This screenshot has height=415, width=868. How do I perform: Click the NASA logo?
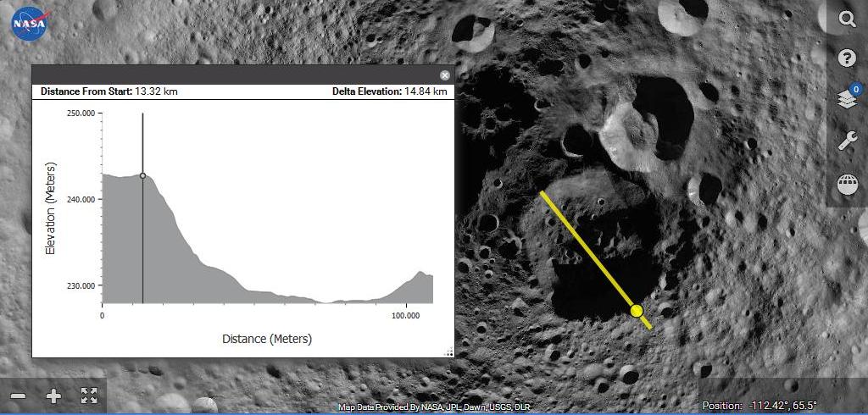click(x=31, y=25)
